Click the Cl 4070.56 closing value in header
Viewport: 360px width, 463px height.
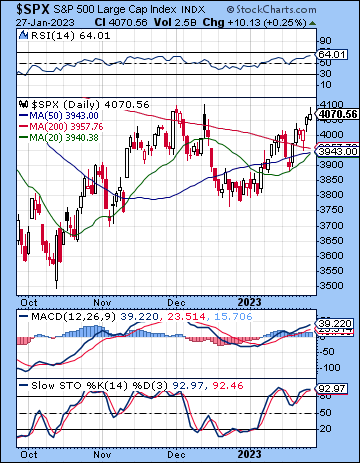121,22
